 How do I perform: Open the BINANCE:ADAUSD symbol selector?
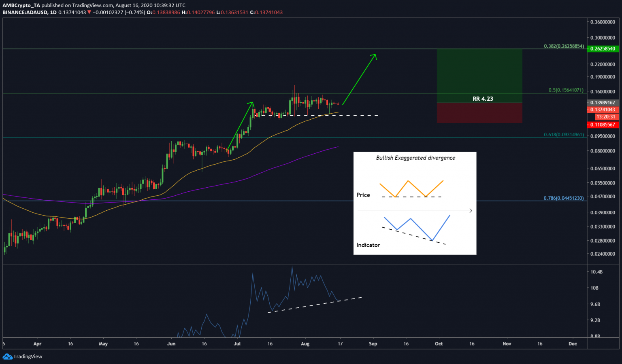[25, 13]
